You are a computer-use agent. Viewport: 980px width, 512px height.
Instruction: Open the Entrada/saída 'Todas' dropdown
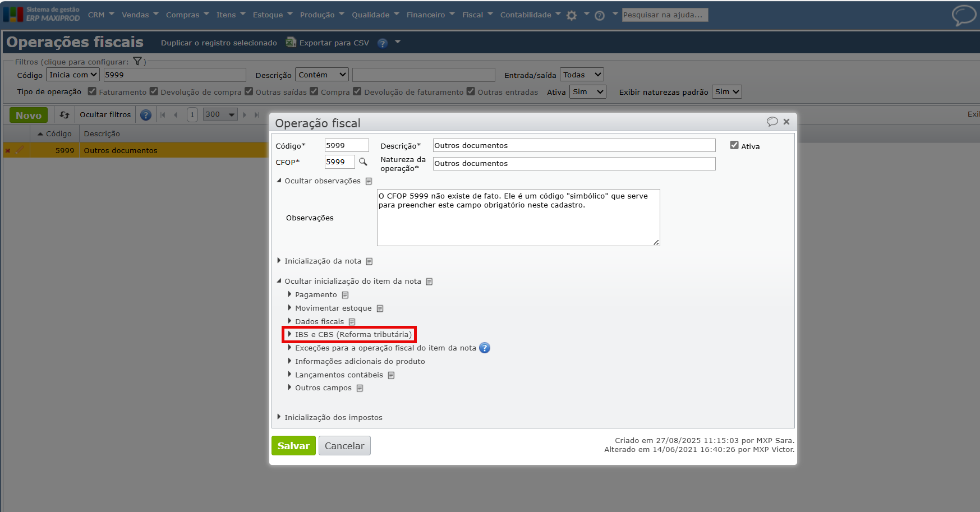[x=582, y=75]
